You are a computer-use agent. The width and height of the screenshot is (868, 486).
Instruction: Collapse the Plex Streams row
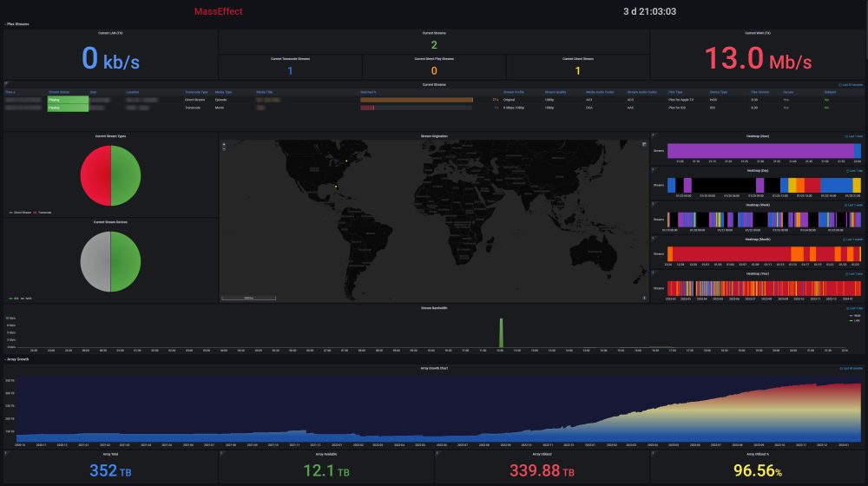(x=17, y=24)
